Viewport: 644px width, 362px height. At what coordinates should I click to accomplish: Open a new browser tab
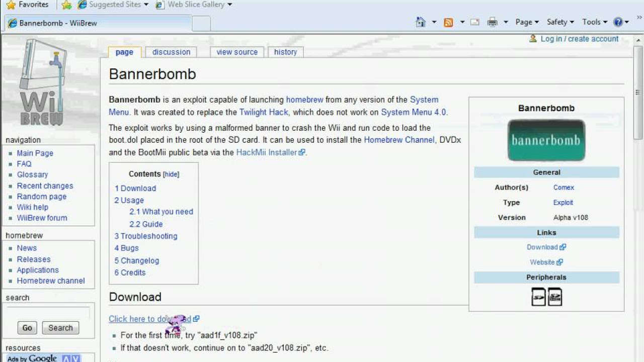coord(201,24)
